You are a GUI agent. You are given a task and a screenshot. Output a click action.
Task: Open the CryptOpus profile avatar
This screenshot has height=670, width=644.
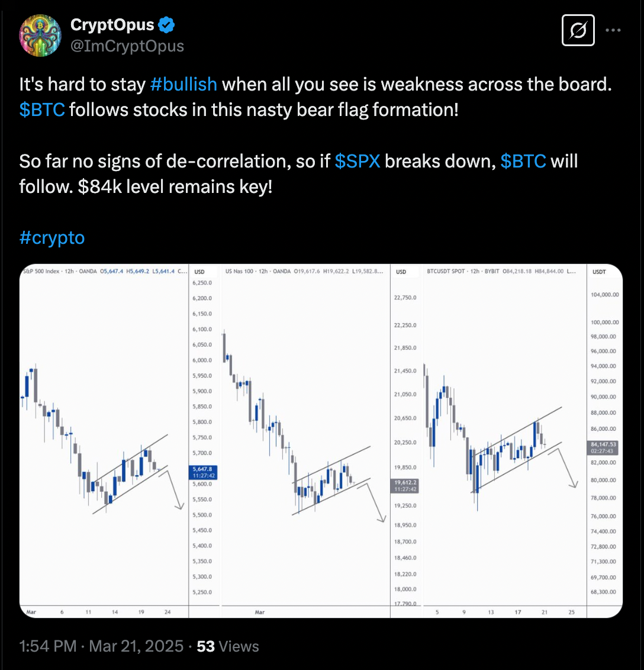pyautogui.click(x=40, y=36)
